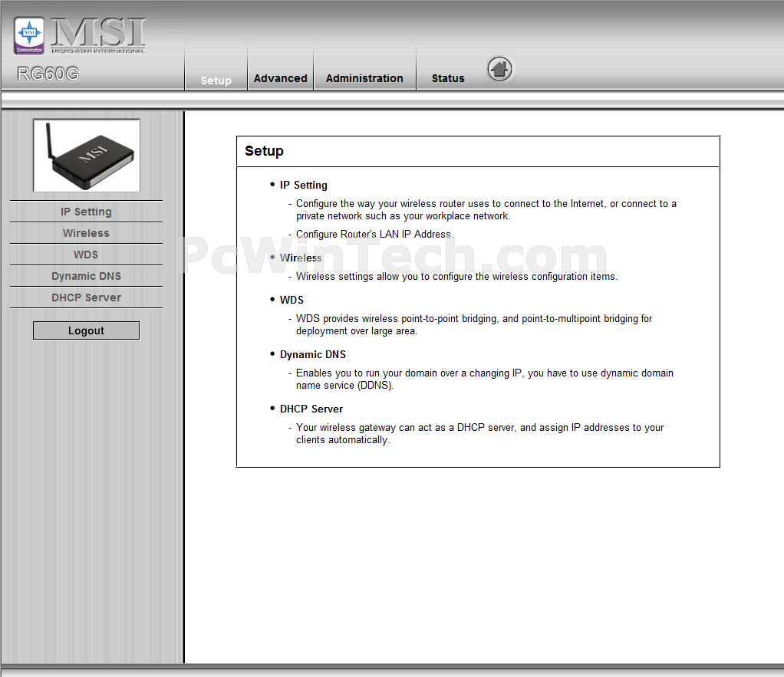Click the DHCP Server bullet heading

(x=311, y=409)
